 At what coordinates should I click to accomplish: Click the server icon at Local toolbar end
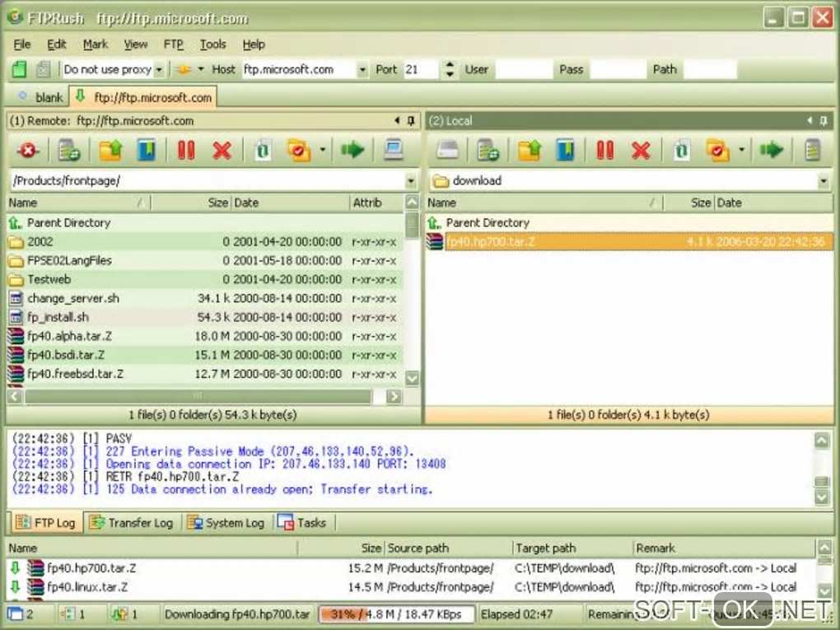pyautogui.click(x=813, y=151)
